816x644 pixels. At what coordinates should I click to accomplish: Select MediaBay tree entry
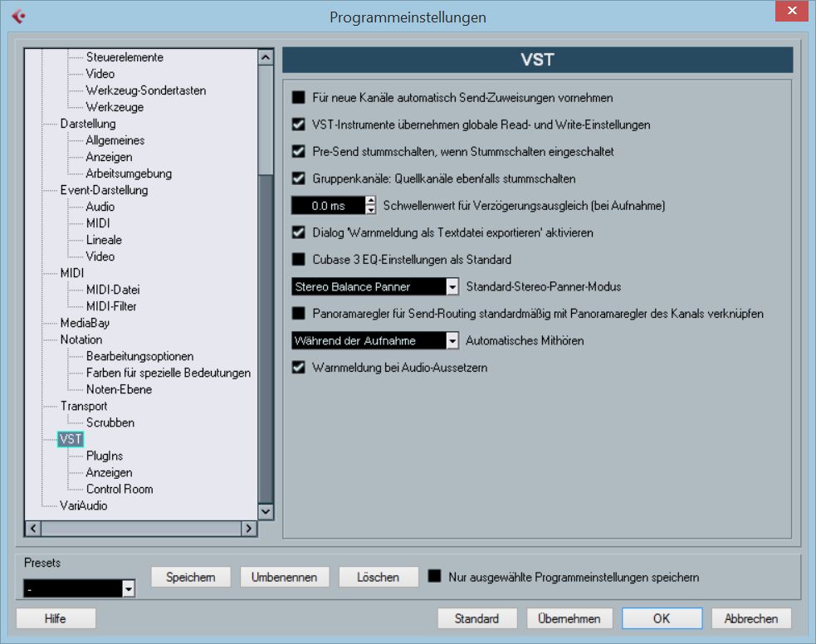(x=85, y=323)
